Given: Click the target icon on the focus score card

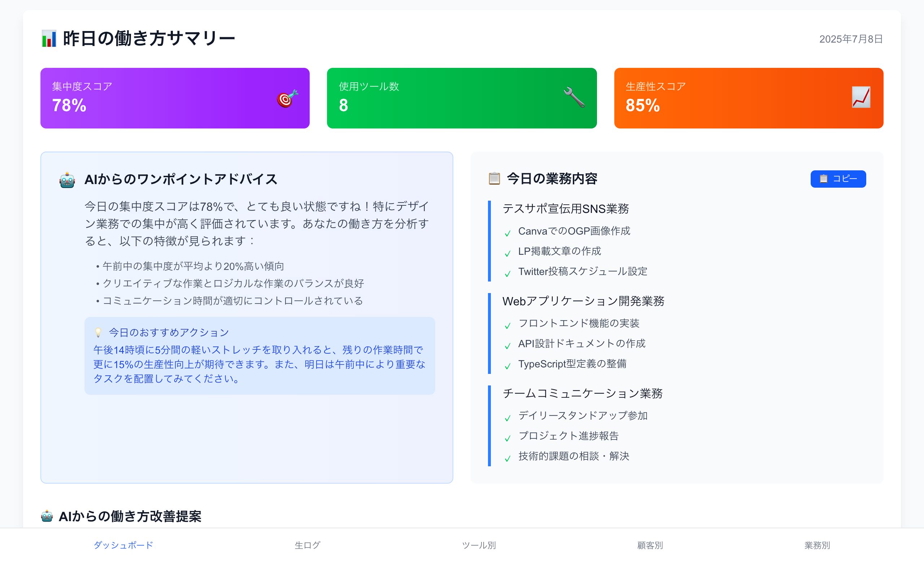Looking at the screenshot, I should [x=287, y=98].
